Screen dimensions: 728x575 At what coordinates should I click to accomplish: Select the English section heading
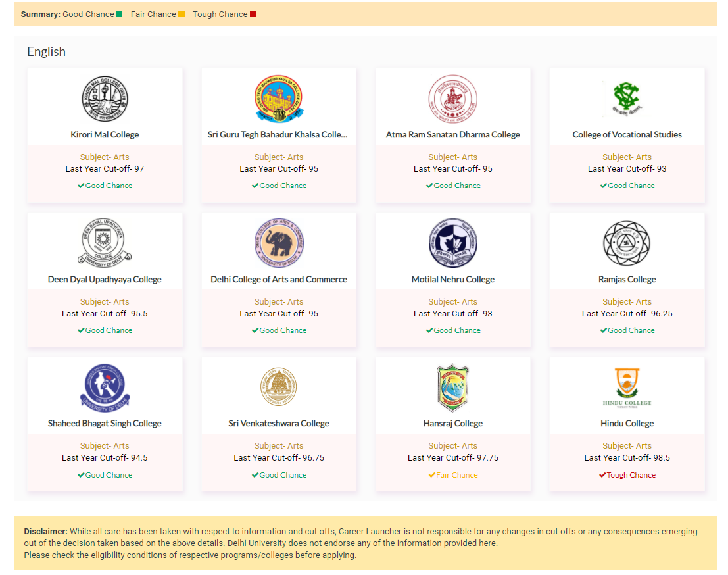pos(46,51)
